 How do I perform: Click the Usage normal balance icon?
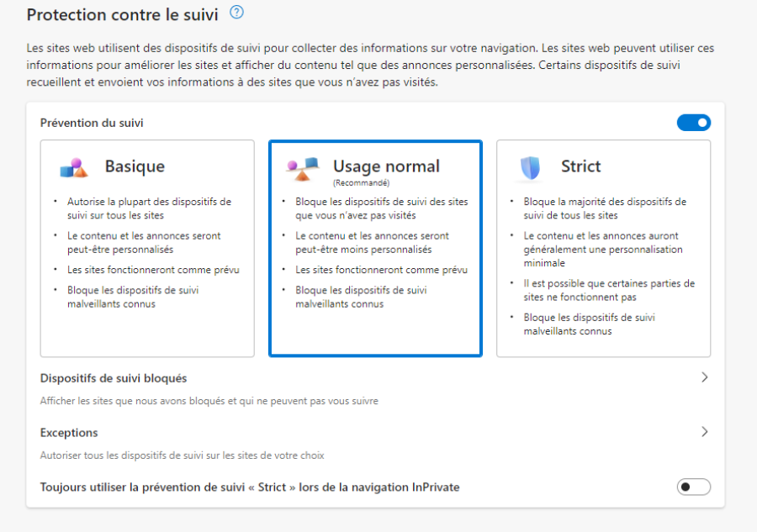(x=303, y=169)
